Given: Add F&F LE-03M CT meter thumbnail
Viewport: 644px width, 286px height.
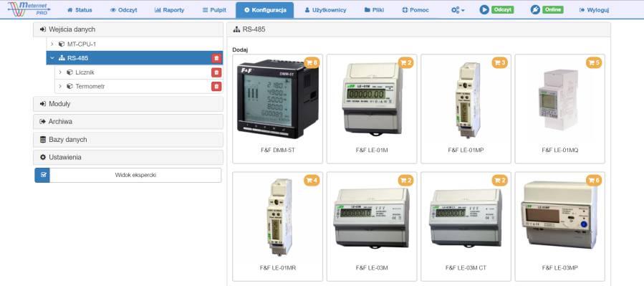Looking at the screenshot, I should [466, 218].
